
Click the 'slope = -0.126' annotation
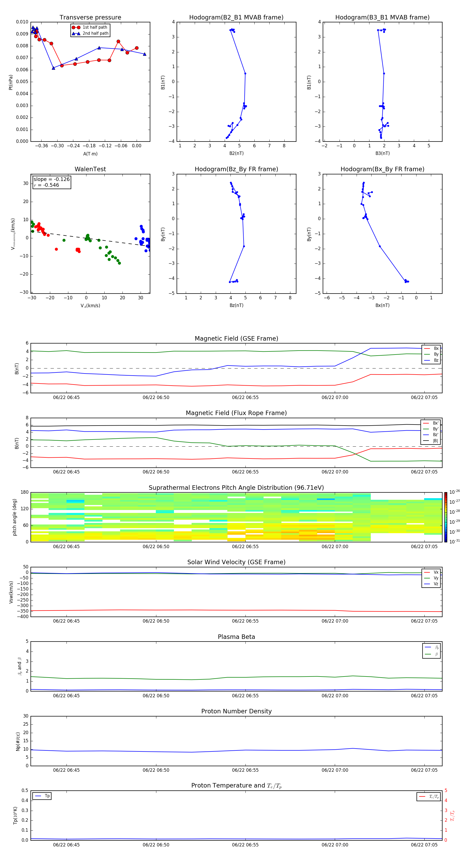tap(52, 179)
